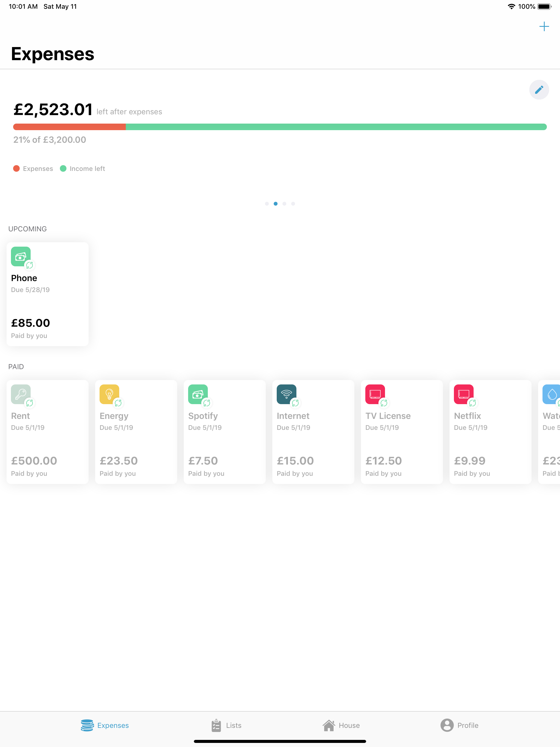Tap the Spotify card's cash icon

[x=198, y=395]
